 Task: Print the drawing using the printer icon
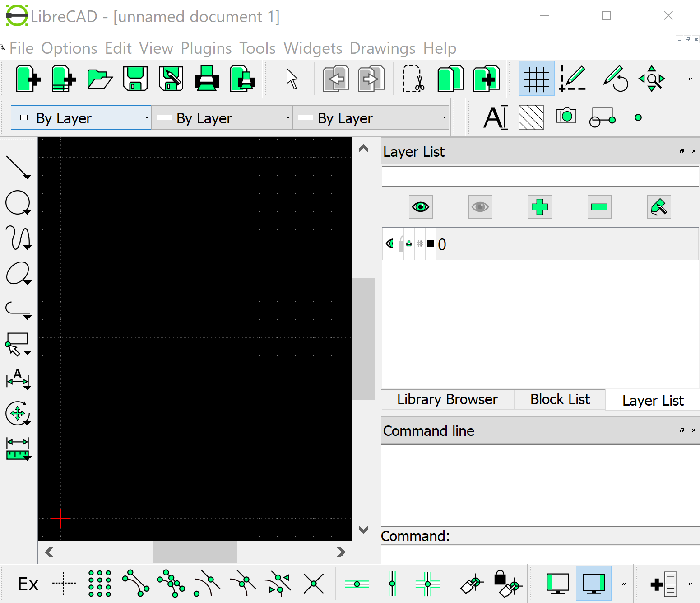207,79
